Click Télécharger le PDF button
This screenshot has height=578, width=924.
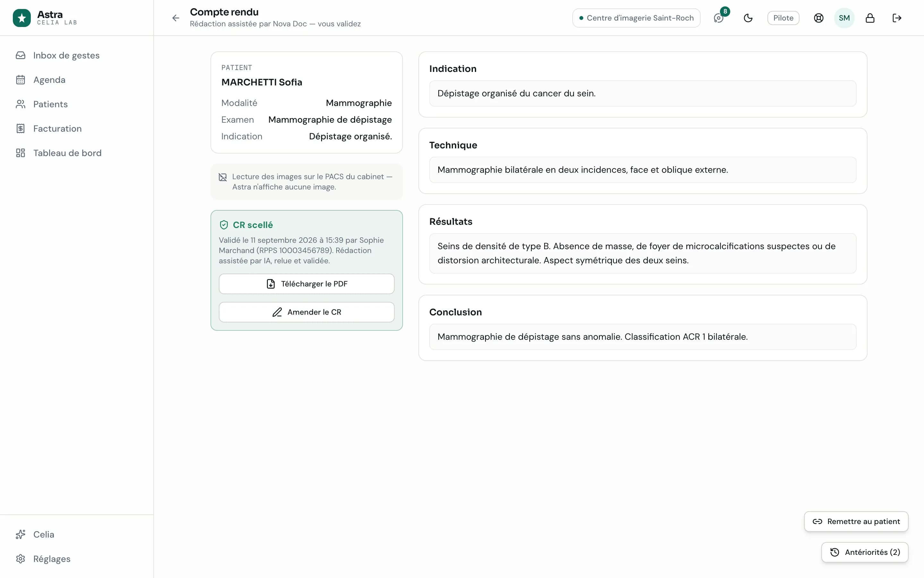click(x=307, y=284)
